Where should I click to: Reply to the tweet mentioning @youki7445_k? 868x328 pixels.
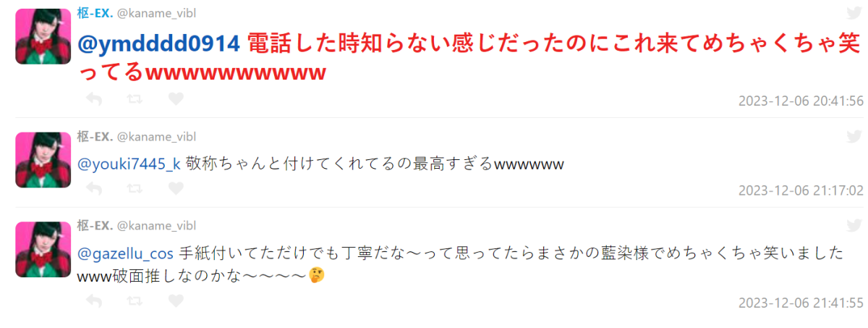pos(93,188)
